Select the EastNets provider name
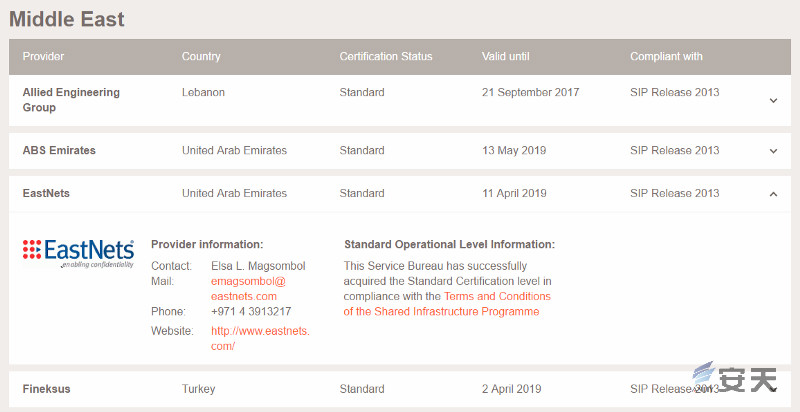800x412 pixels. pos(48,194)
